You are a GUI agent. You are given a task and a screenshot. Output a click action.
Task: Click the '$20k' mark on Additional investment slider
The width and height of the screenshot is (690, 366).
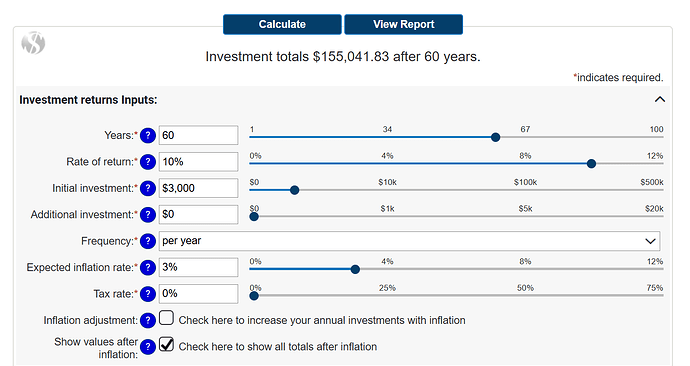tap(654, 209)
